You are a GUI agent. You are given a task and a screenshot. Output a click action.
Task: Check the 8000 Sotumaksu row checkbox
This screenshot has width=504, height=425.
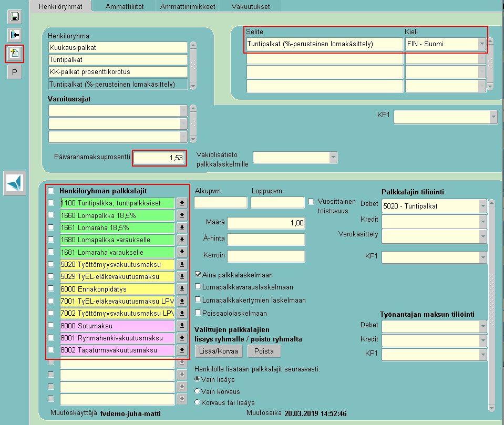[51, 325]
